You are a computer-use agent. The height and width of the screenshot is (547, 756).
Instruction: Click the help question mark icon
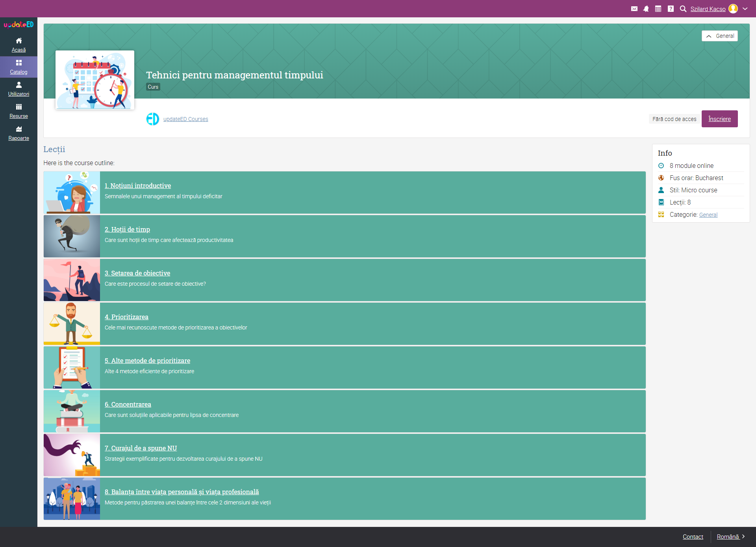click(671, 9)
